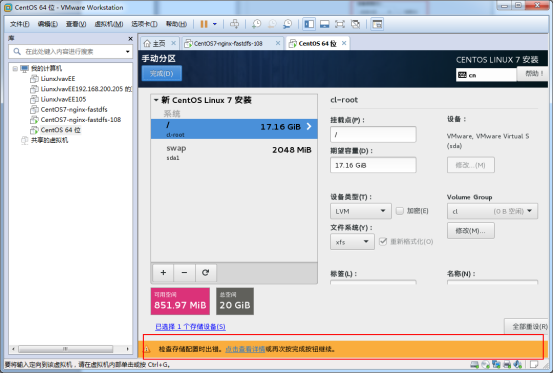Close the 主页 tab

coord(173,43)
